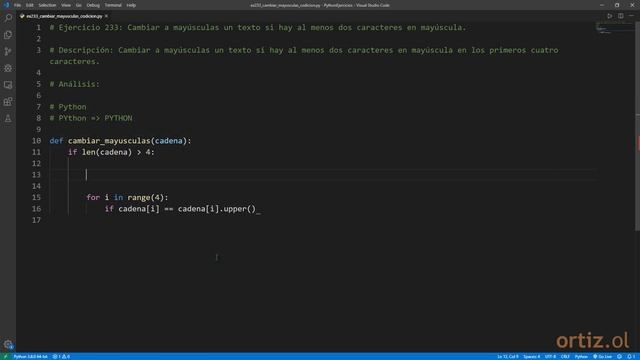The image size is (640, 360).
Task: Click the remote window indicator in the status bar
Action: tap(5, 356)
